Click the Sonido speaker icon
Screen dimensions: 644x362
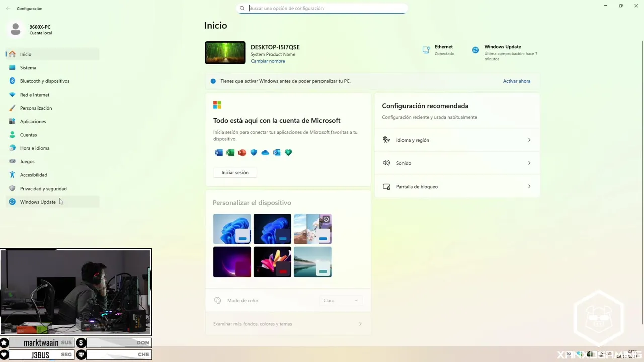(386, 163)
